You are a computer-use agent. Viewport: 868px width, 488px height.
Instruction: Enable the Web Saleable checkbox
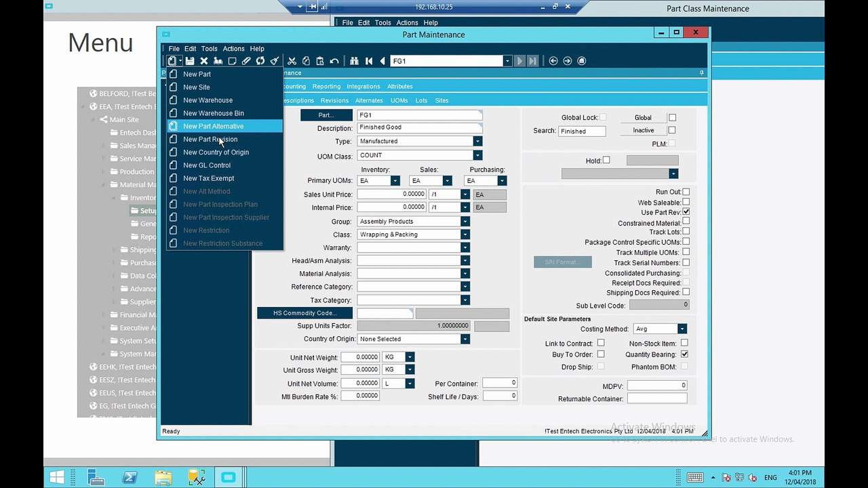[686, 202]
